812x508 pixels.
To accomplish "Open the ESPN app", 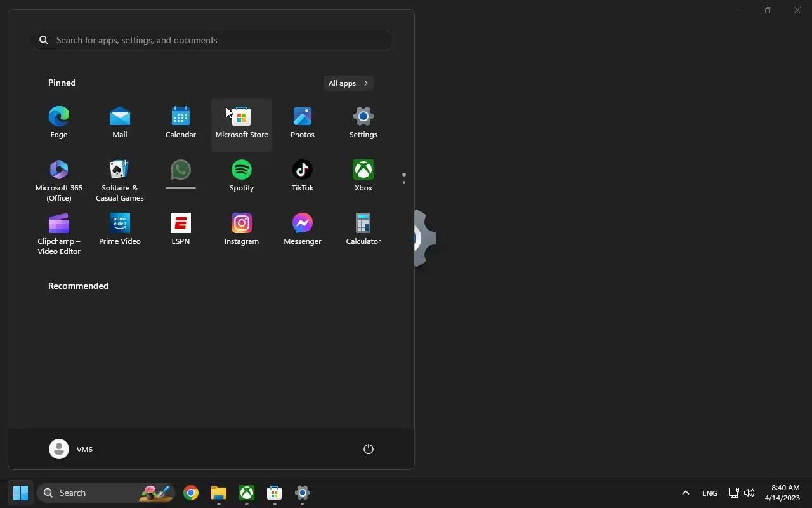I will tap(181, 229).
